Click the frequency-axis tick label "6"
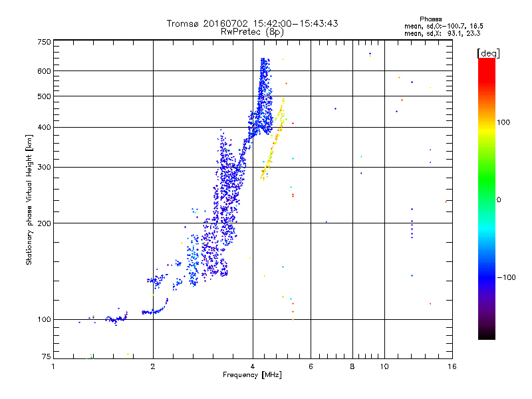Viewport: 532px width, 399px height. tap(311, 366)
